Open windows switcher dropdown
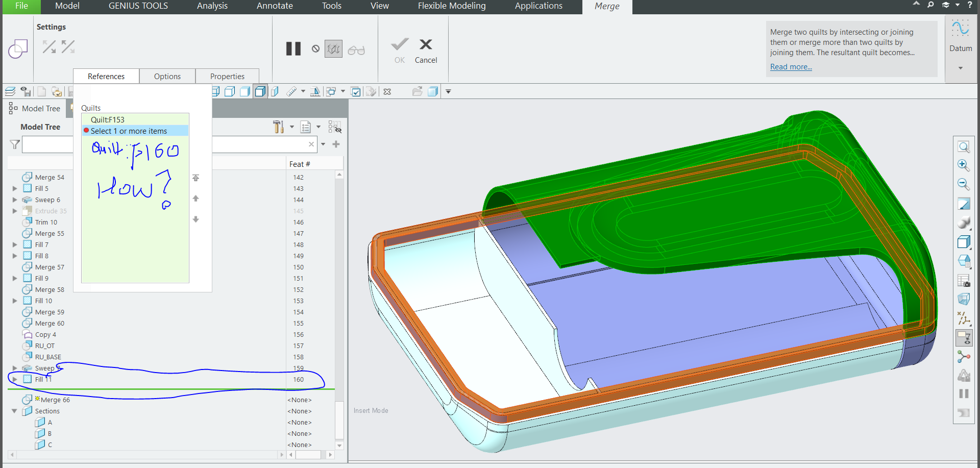980x468 pixels. pyautogui.click(x=343, y=91)
